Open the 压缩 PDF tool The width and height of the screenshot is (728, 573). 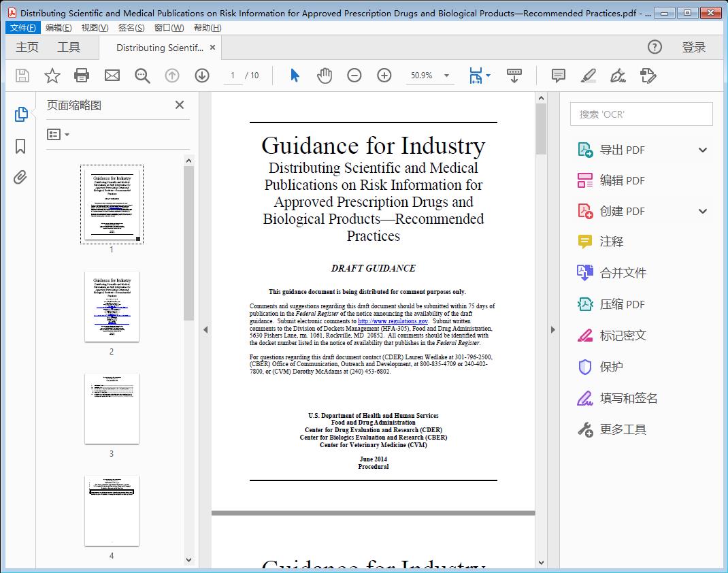[611, 304]
